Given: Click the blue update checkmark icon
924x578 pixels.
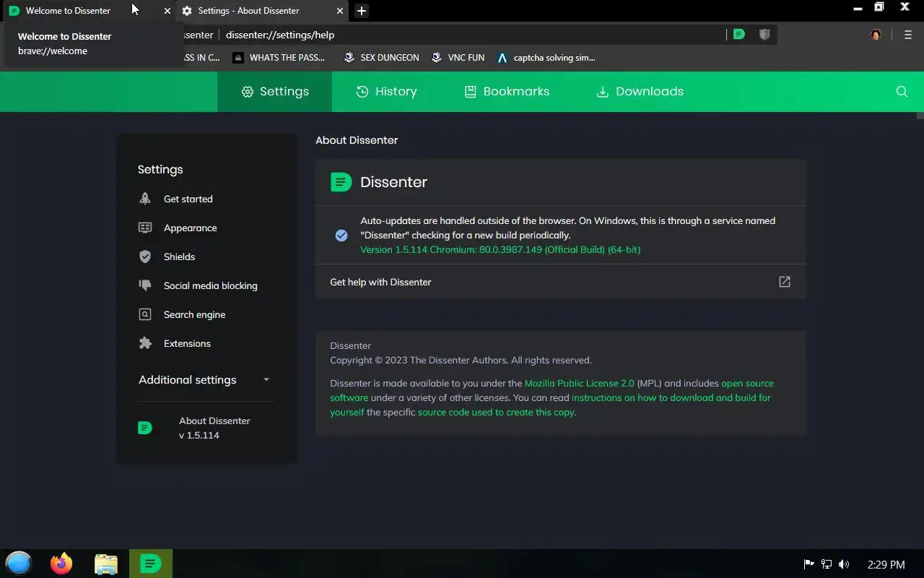Looking at the screenshot, I should (x=341, y=236).
